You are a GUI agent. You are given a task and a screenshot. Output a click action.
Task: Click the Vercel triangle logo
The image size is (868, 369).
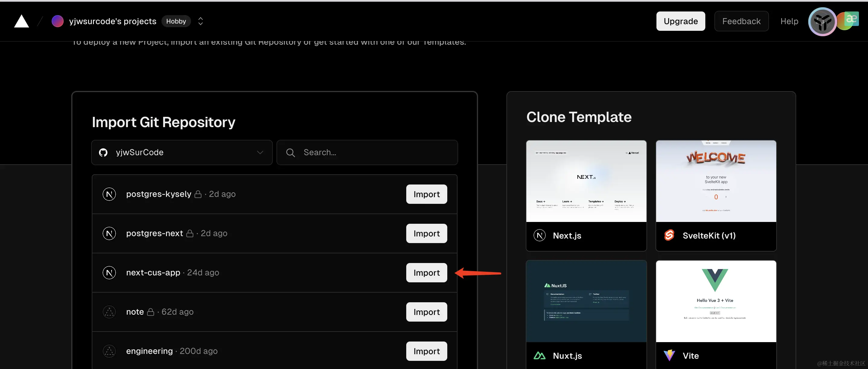coord(21,21)
